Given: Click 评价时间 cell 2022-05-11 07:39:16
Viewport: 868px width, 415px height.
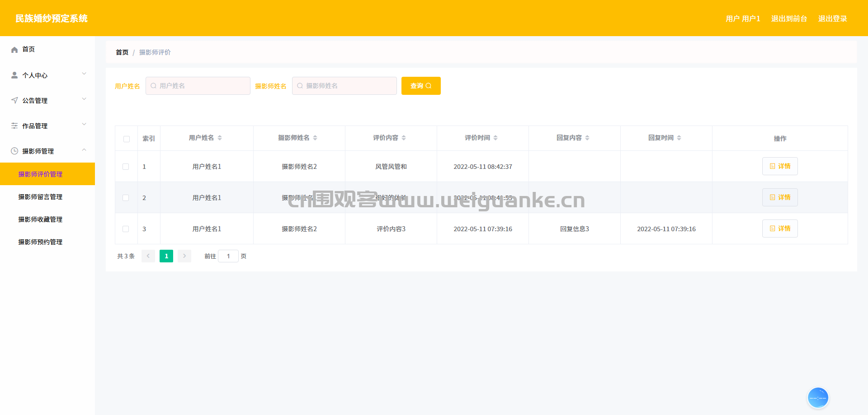Looking at the screenshot, I should [x=483, y=229].
